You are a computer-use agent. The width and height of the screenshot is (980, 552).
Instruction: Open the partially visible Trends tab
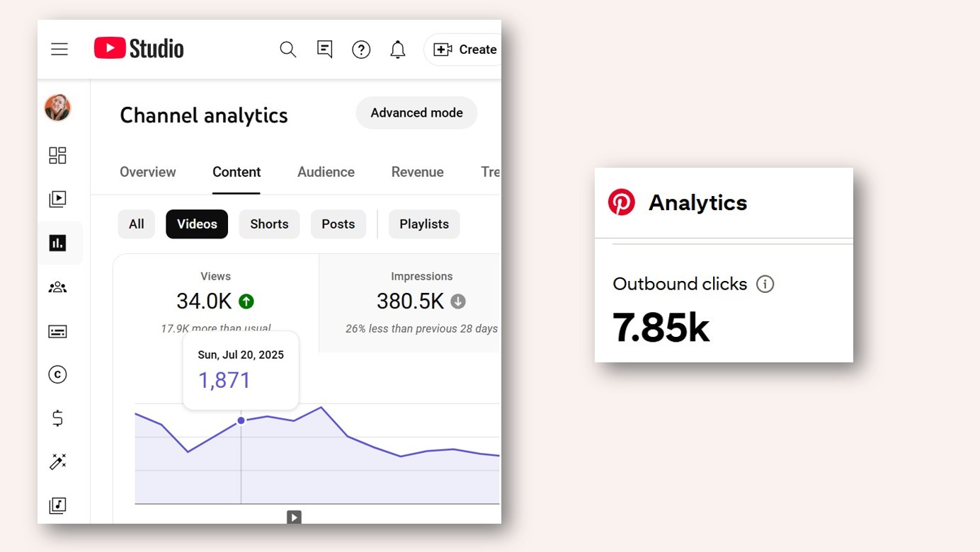tap(491, 172)
